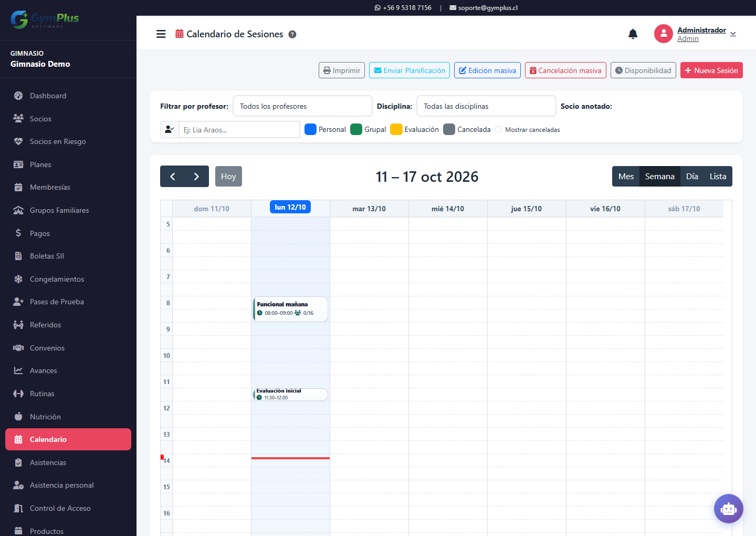Open the notifications bell

click(633, 34)
